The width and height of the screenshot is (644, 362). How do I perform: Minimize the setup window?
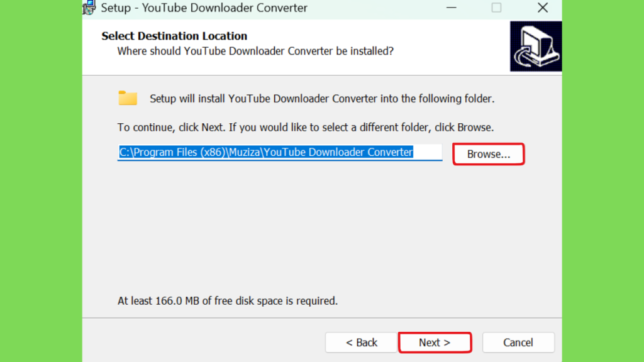tap(452, 8)
